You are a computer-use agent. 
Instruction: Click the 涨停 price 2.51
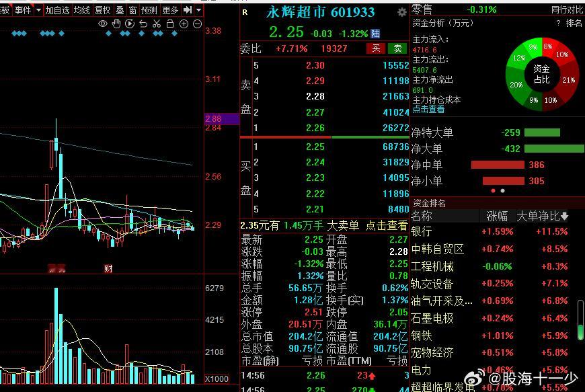pos(313,312)
